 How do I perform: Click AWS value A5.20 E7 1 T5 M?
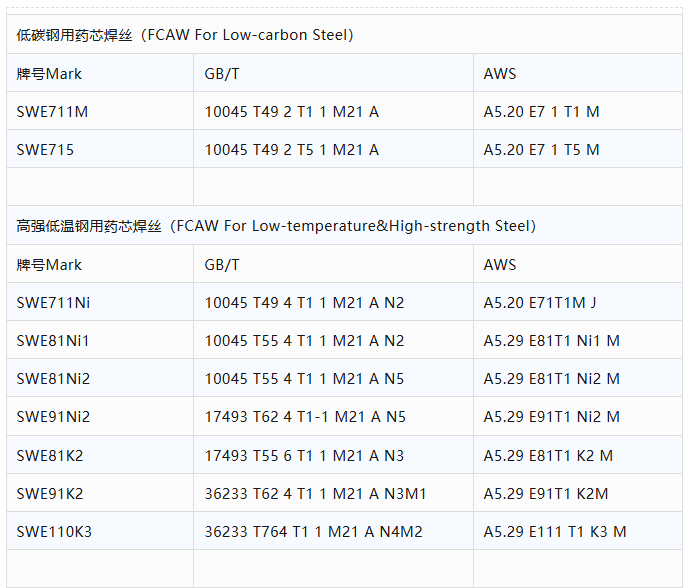coord(541,150)
